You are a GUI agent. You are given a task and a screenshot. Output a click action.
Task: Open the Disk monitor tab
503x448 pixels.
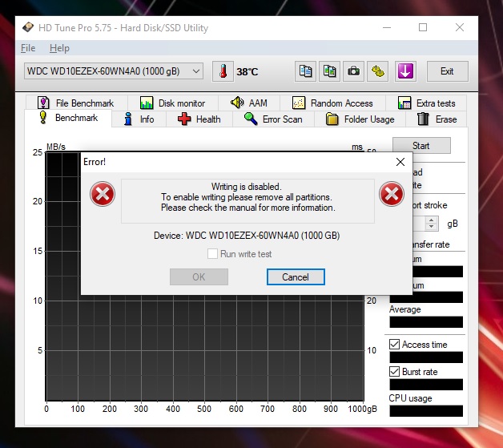(173, 103)
